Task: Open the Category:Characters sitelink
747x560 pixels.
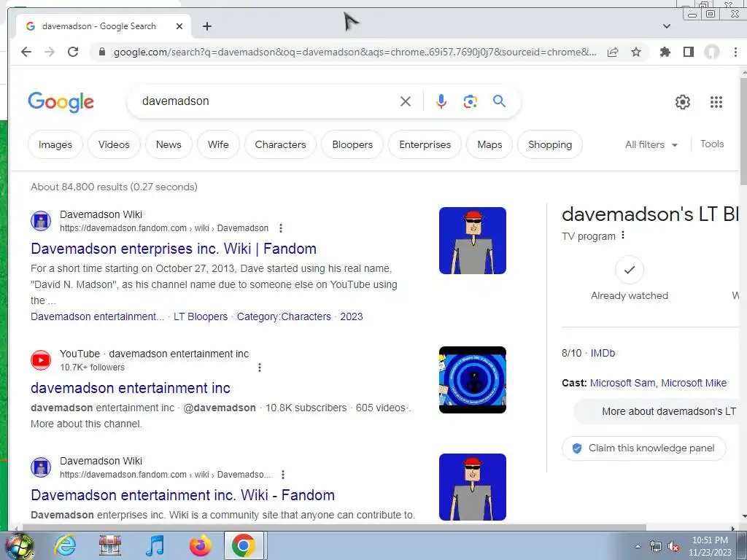Action: click(x=284, y=316)
